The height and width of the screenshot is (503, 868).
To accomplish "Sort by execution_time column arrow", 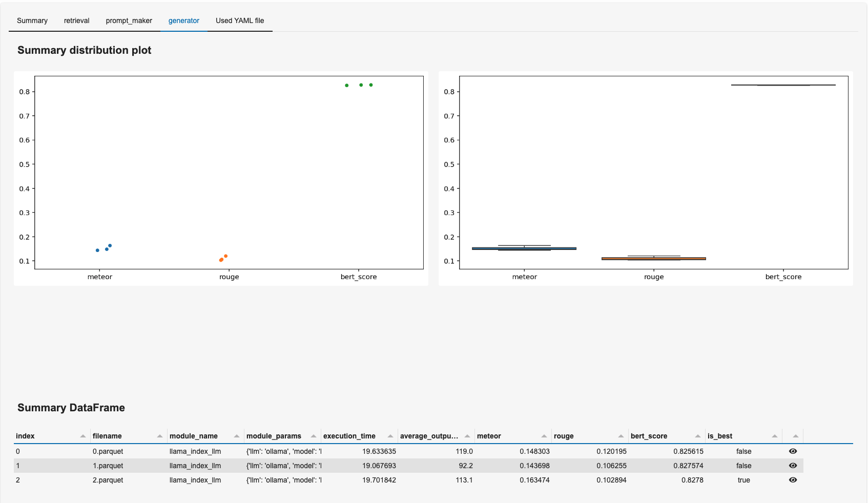I will [x=390, y=436].
